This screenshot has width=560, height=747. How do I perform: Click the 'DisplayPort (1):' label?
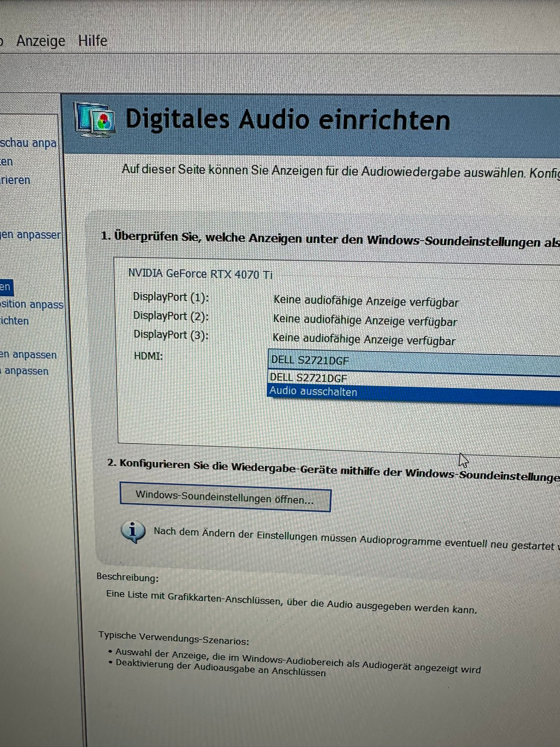click(x=171, y=297)
